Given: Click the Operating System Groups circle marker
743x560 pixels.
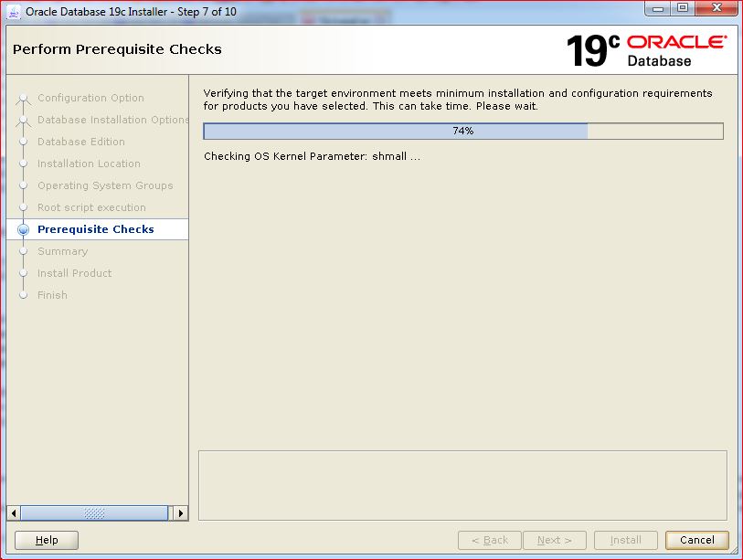Looking at the screenshot, I should click(23, 185).
